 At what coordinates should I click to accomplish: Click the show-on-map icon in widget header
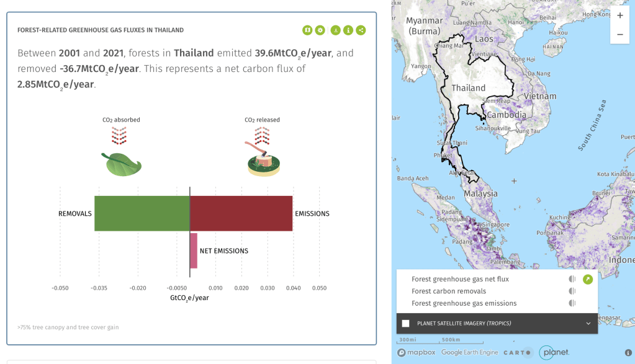point(307,30)
